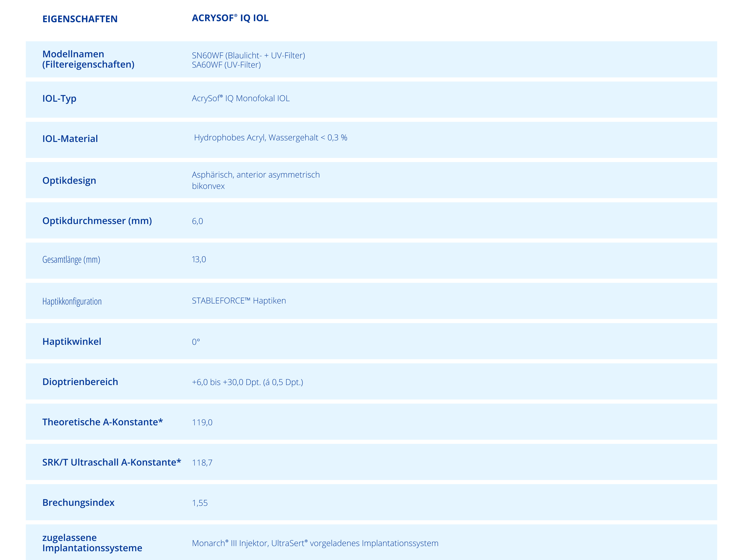Click the word bikonvex
This screenshot has height=560, width=743.
tap(208, 186)
